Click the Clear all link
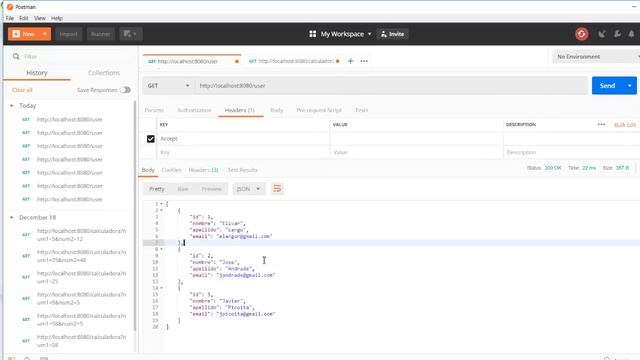 click(x=22, y=90)
